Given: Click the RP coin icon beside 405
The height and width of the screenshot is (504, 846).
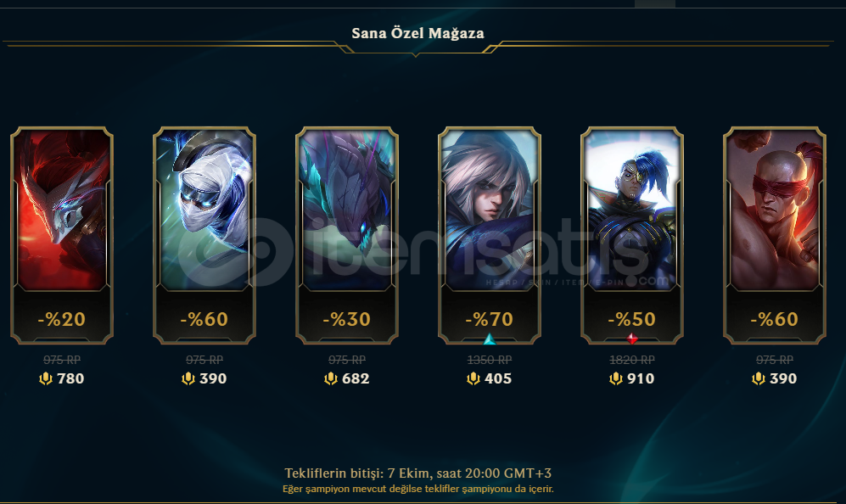Looking at the screenshot, I should pos(473,378).
